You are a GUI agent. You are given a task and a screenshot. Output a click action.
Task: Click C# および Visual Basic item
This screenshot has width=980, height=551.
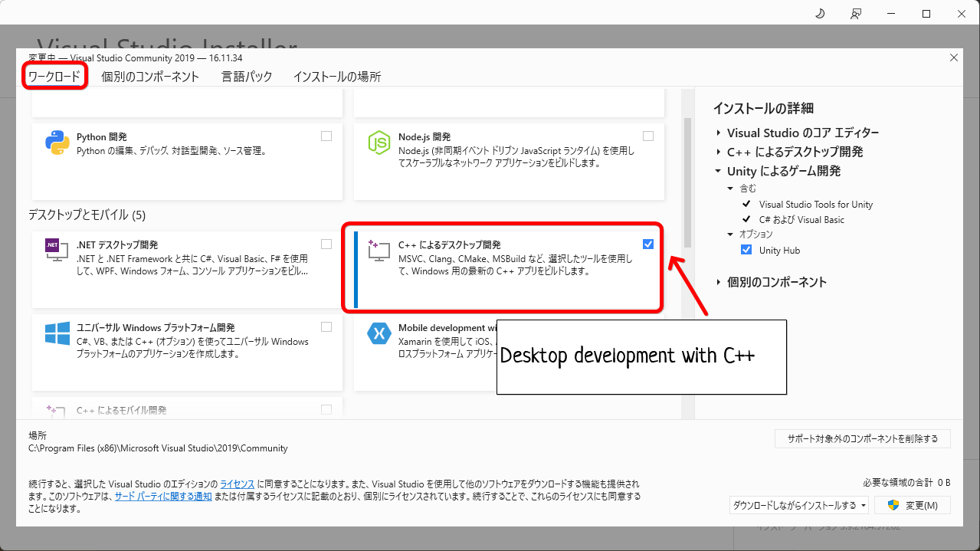(x=801, y=220)
